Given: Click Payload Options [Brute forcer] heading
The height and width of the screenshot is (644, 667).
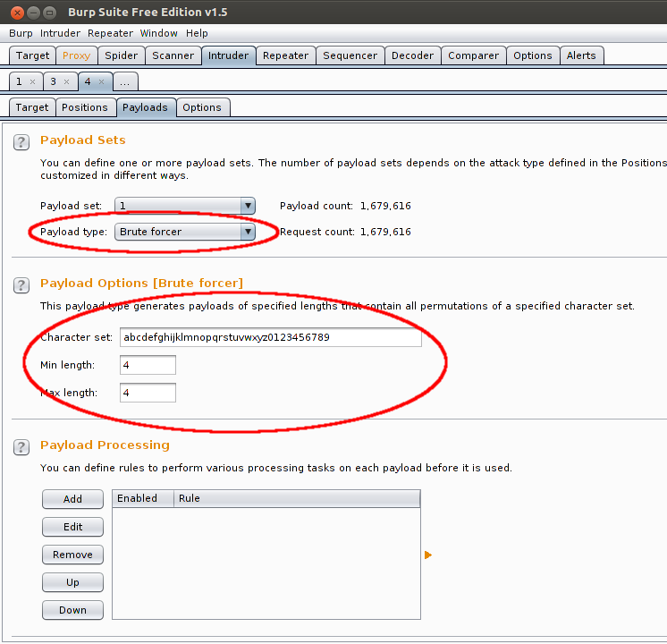Looking at the screenshot, I should coord(141,283).
